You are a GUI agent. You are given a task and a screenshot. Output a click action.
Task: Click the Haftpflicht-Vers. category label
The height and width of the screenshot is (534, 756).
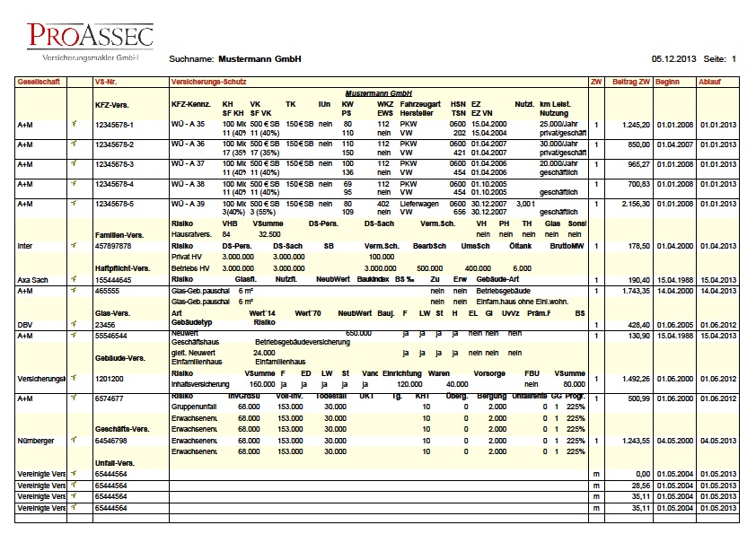coord(122,268)
